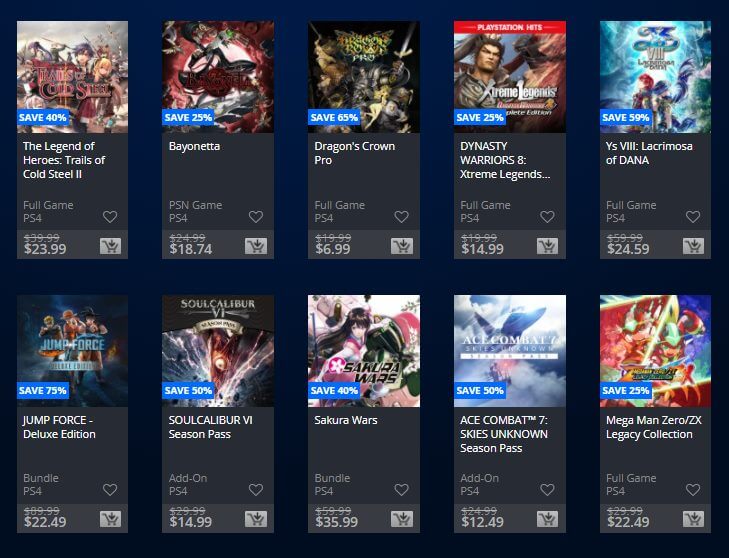Add Trails of Cold Steel II to cart
Viewport: 729px width, 558px height.
[110, 246]
